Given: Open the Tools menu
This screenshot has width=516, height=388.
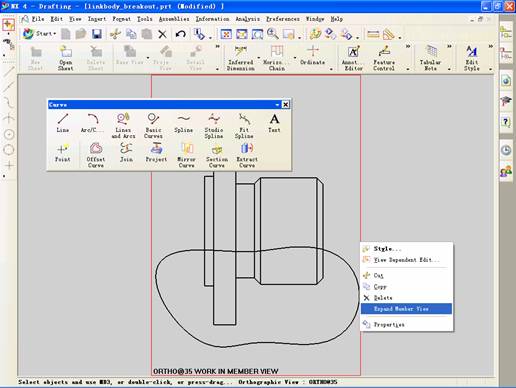Looking at the screenshot, I should (x=145, y=19).
